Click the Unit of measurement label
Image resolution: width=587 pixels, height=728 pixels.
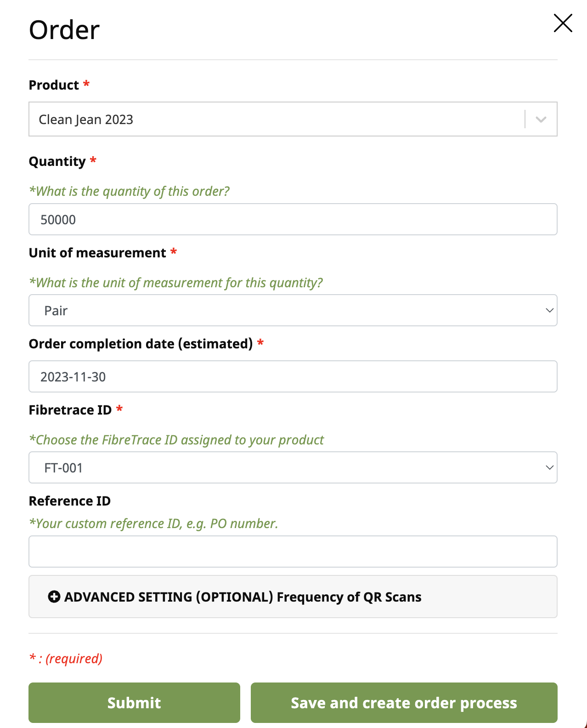coord(97,253)
